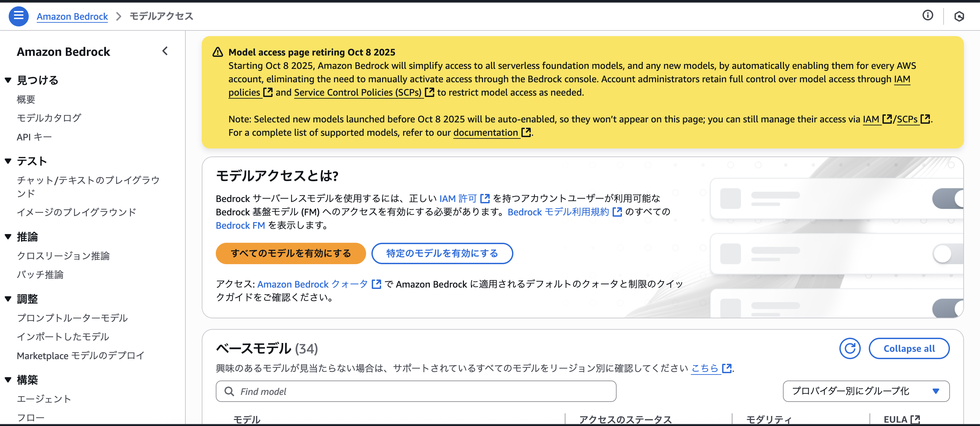Collapse the 見つける sidebar section
Viewport: 980px width, 426px height.
click(x=8, y=80)
